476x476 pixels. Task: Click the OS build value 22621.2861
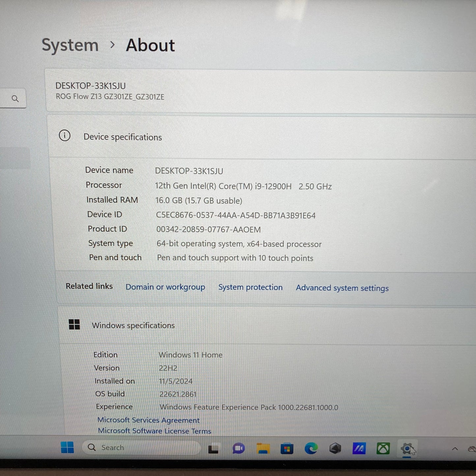(178, 394)
